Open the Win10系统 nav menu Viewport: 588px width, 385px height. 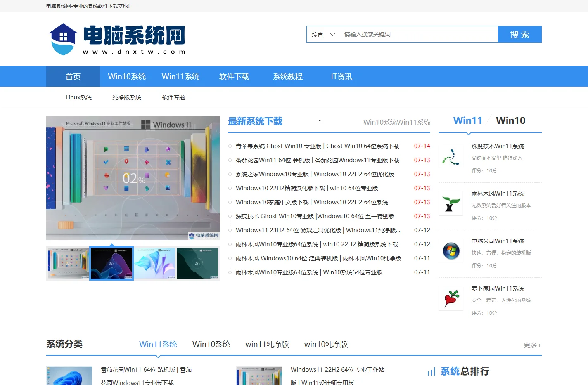[127, 76]
